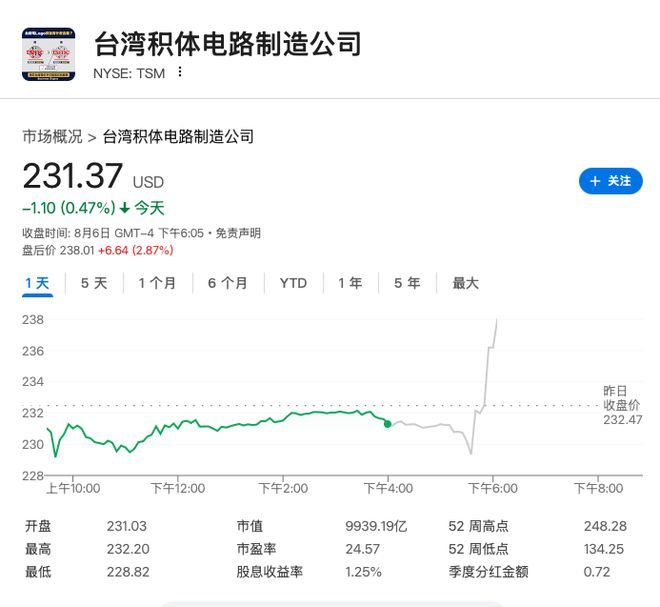Click the 股息收益率 value 1.25%
Viewport: 660px width, 607px height.
[363, 572]
